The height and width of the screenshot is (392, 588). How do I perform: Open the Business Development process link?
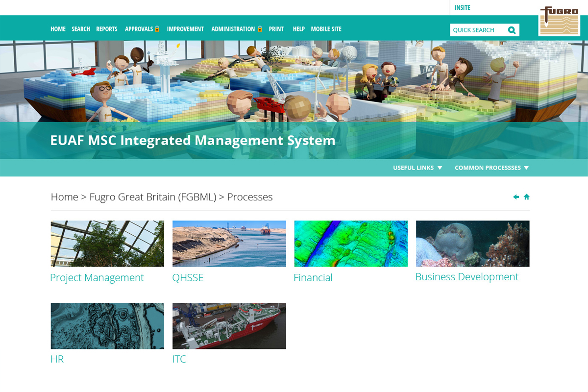(467, 277)
